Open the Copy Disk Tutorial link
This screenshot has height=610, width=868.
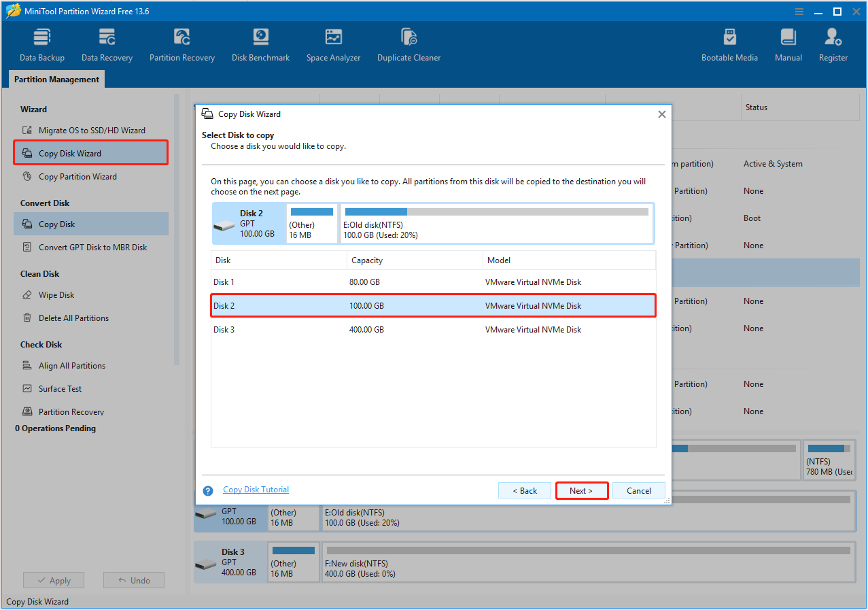pos(256,490)
